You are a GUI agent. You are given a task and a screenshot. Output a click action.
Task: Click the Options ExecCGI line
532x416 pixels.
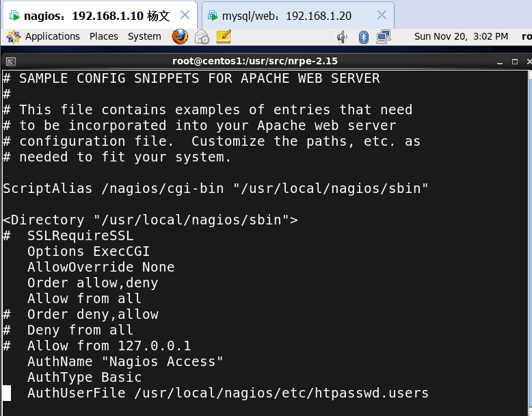[x=88, y=252]
